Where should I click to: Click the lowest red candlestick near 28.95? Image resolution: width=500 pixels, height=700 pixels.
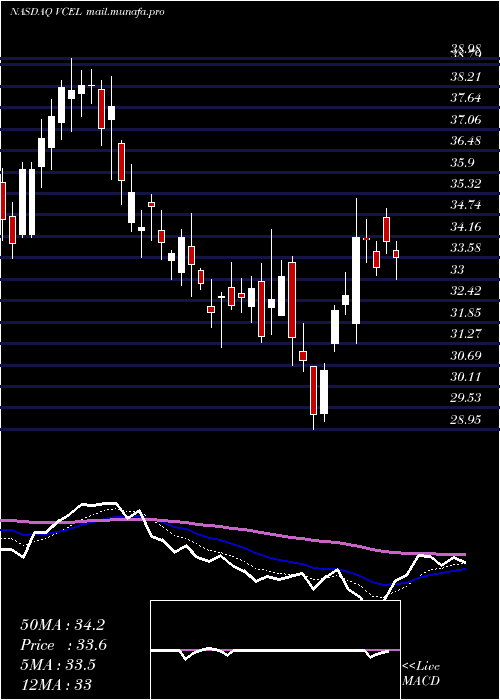pos(314,390)
